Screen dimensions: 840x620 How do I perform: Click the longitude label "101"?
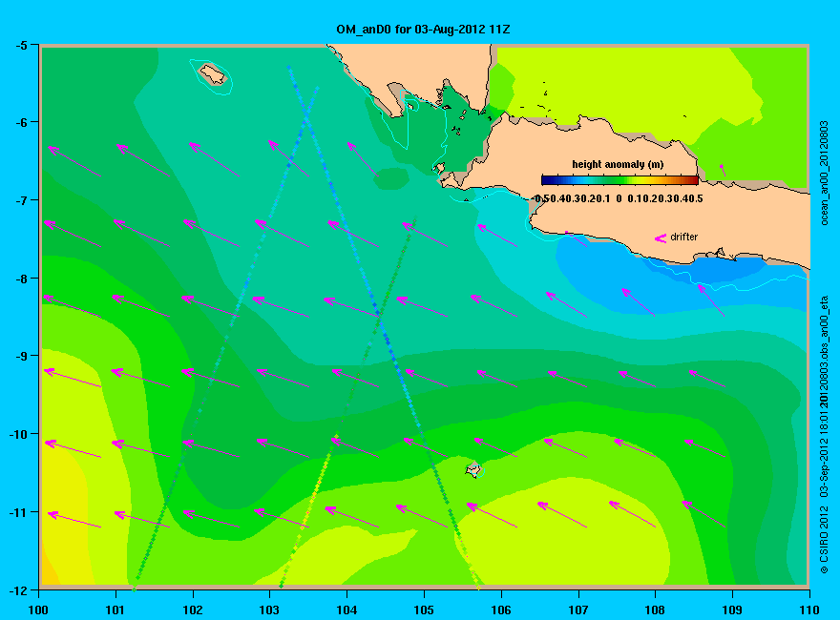(115, 610)
